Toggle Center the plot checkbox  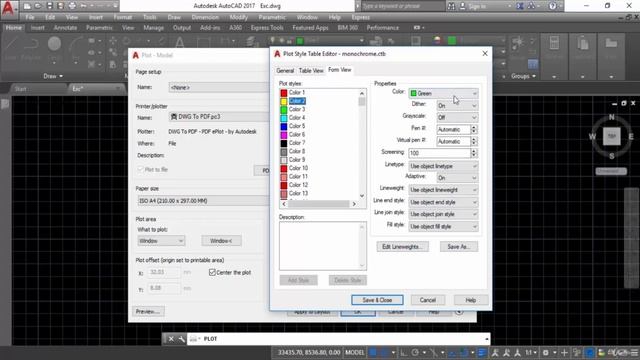point(212,272)
